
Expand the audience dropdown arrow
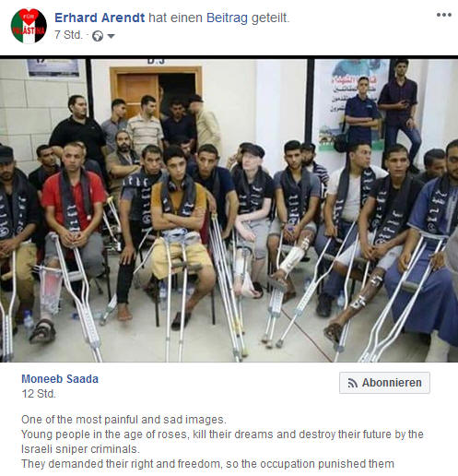click(x=111, y=36)
